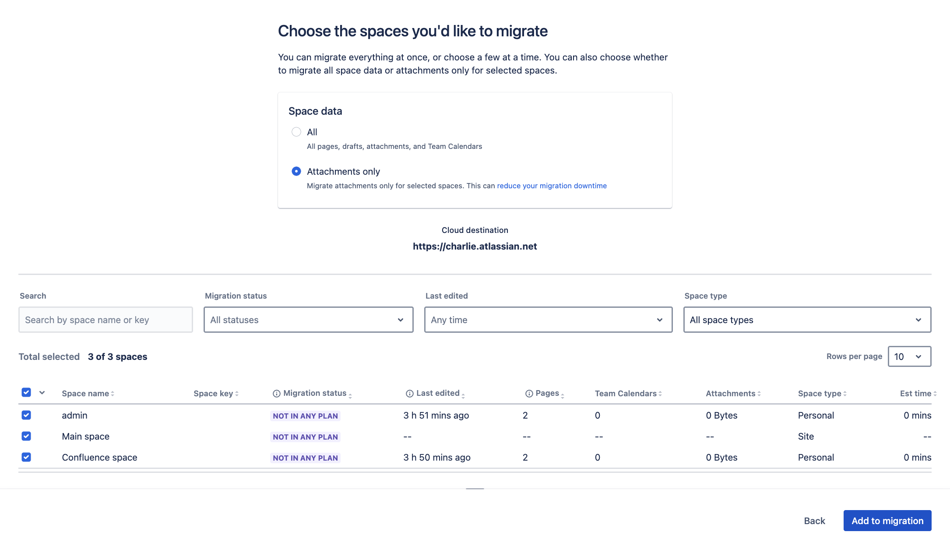The height and width of the screenshot is (560, 950).
Task: Click the search by space name field
Action: pyautogui.click(x=106, y=320)
